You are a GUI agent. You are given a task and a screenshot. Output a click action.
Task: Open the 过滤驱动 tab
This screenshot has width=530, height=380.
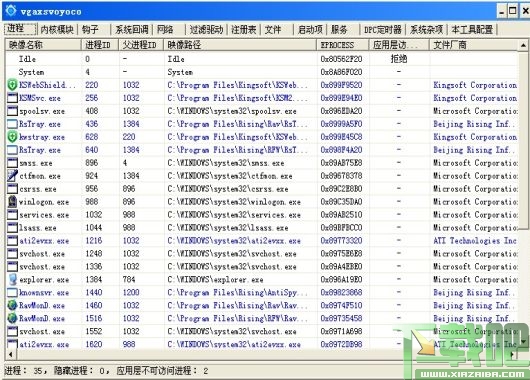coord(206,30)
